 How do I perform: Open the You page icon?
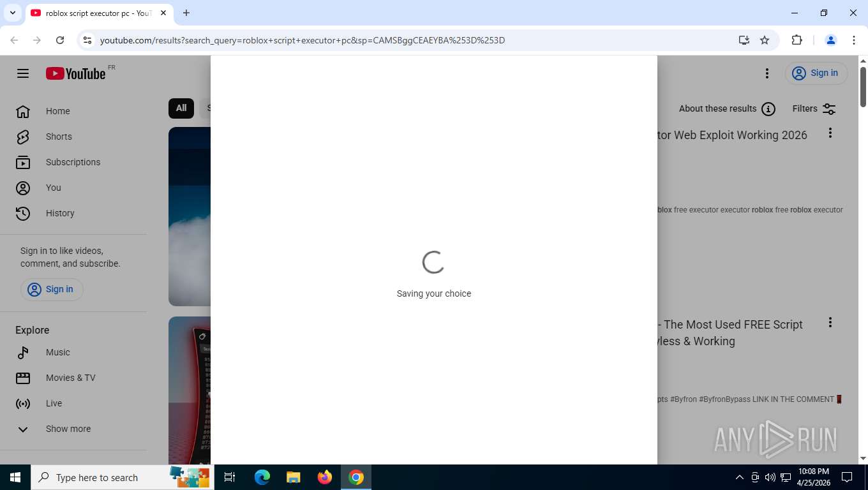[23, 188]
